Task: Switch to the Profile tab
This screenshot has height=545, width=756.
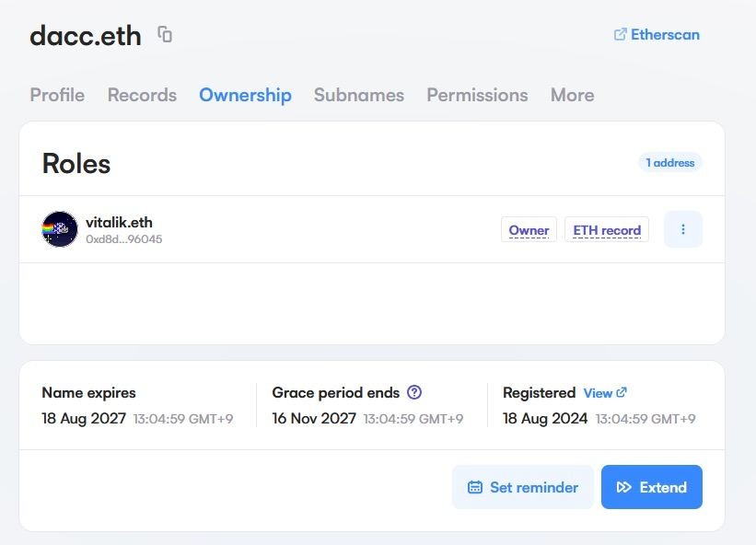Action: (x=57, y=95)
